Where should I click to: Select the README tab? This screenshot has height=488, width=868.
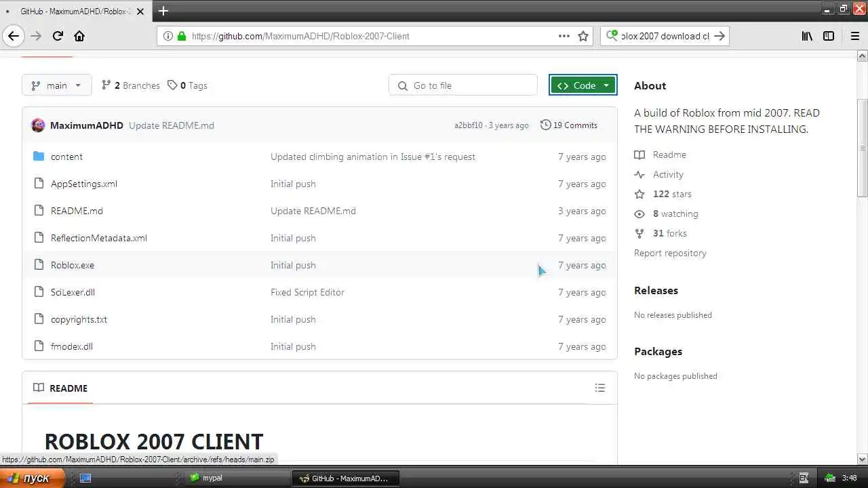click(60, 388)
